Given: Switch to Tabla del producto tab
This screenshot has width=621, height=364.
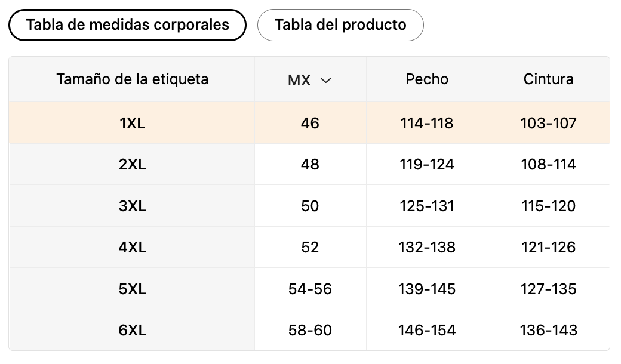Looking at the screenshot, I should [340, 25].
